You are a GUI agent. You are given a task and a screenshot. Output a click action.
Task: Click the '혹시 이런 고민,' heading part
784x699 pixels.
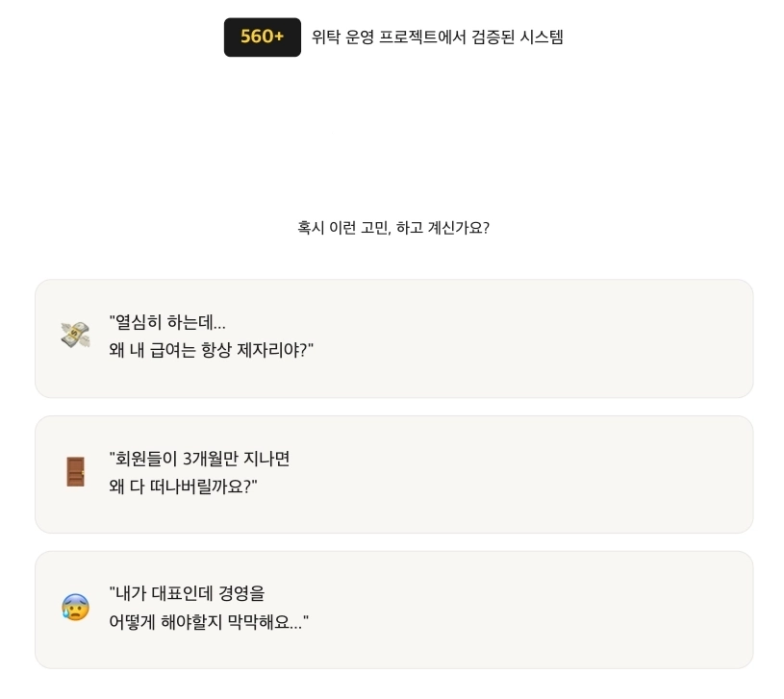point(344,228)
